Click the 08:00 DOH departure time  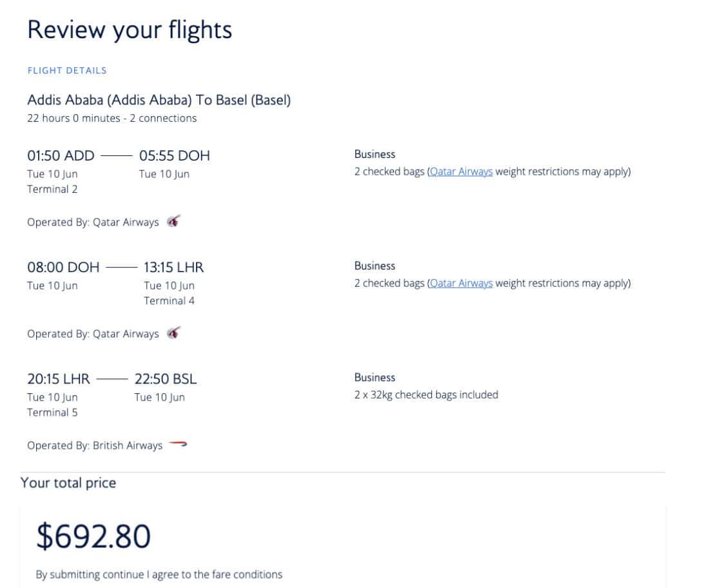63,267
